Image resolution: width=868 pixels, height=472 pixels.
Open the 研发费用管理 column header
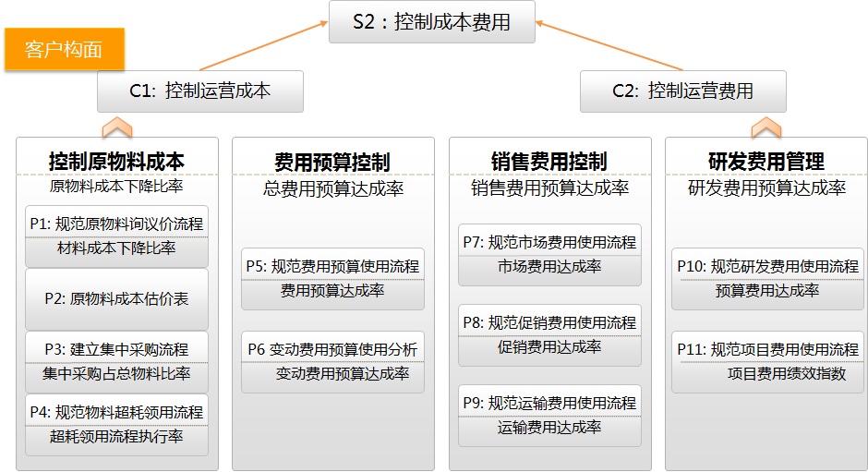pyautogui.click(x=766, y=162)
